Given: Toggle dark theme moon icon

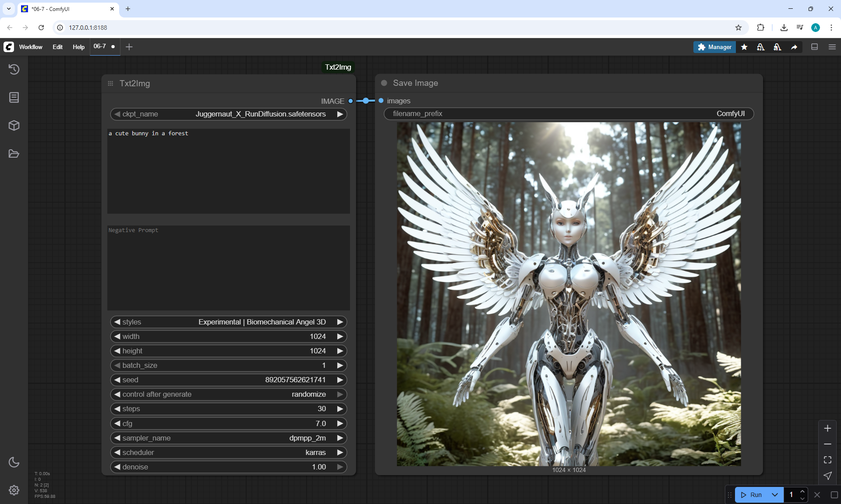Looking at the screenshot, I should (14, 462).
